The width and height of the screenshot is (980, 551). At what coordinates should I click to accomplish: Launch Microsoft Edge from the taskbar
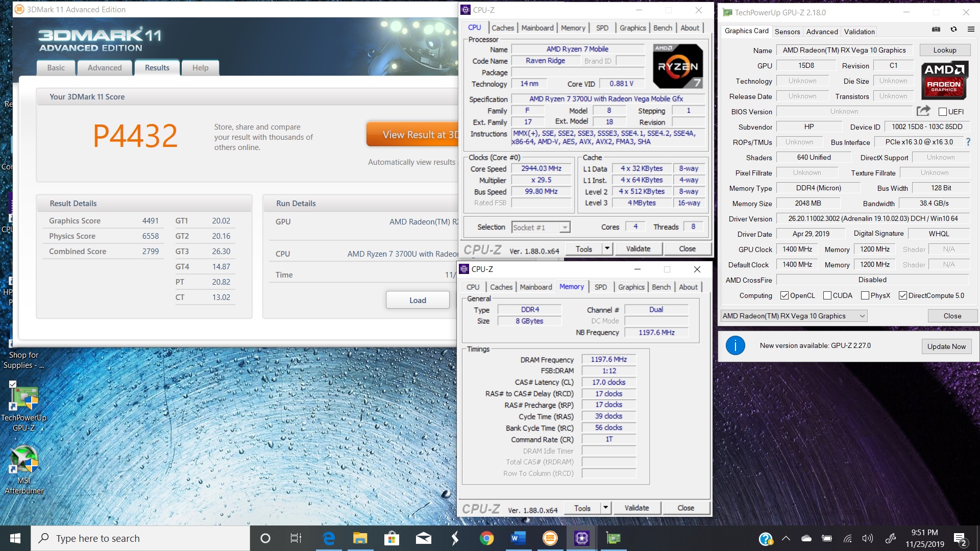tap(329, 538)
